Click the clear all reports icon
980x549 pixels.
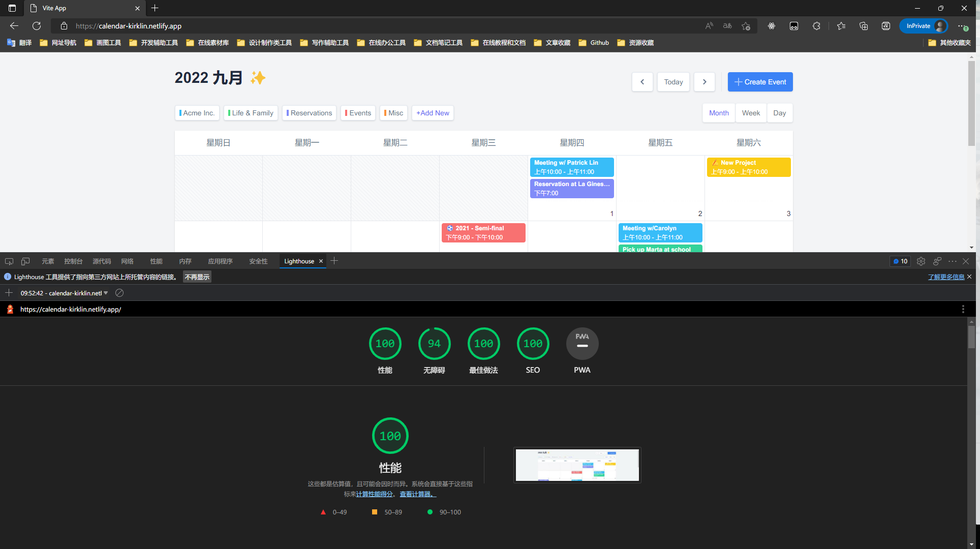click(x=119, y=293)
